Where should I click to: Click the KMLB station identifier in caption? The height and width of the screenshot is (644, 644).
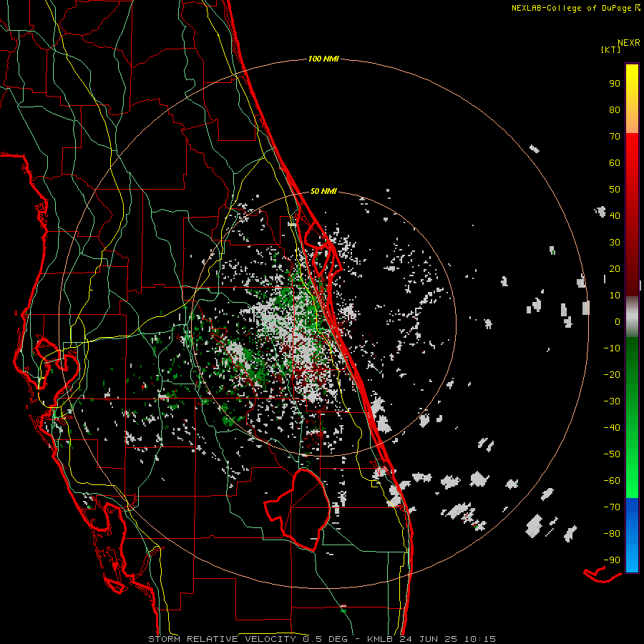click(381, 639)
